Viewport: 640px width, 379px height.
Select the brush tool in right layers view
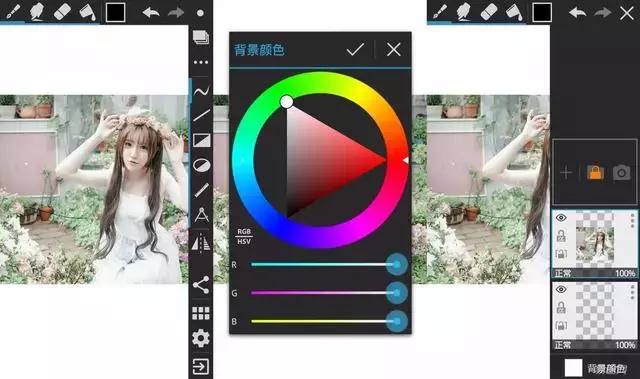440,12
